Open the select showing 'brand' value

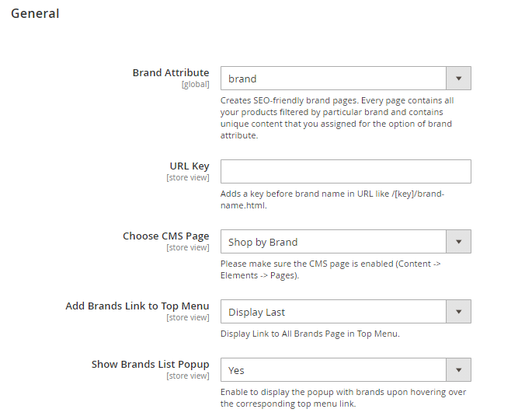333,79
